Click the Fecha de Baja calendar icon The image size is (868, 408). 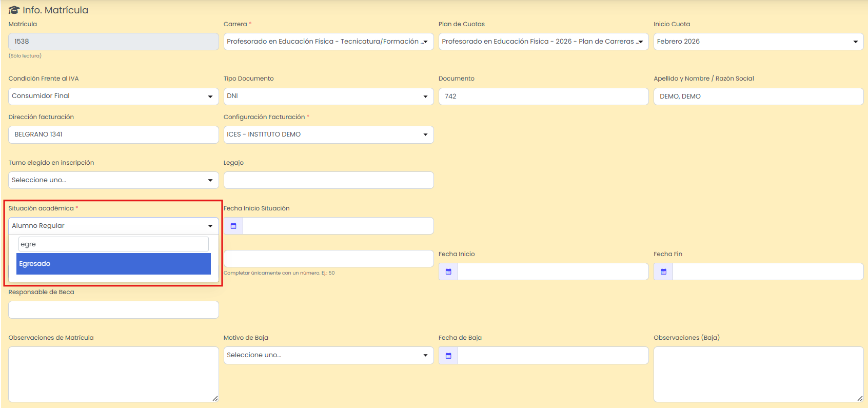click(448, 356)
